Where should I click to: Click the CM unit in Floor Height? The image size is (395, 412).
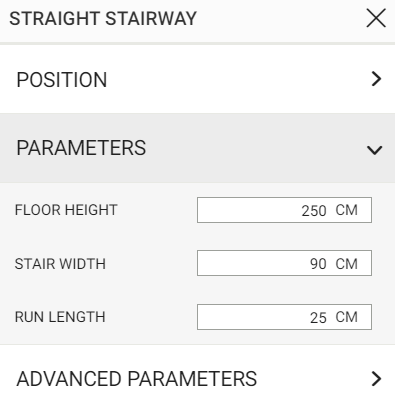tap(347, 210)
